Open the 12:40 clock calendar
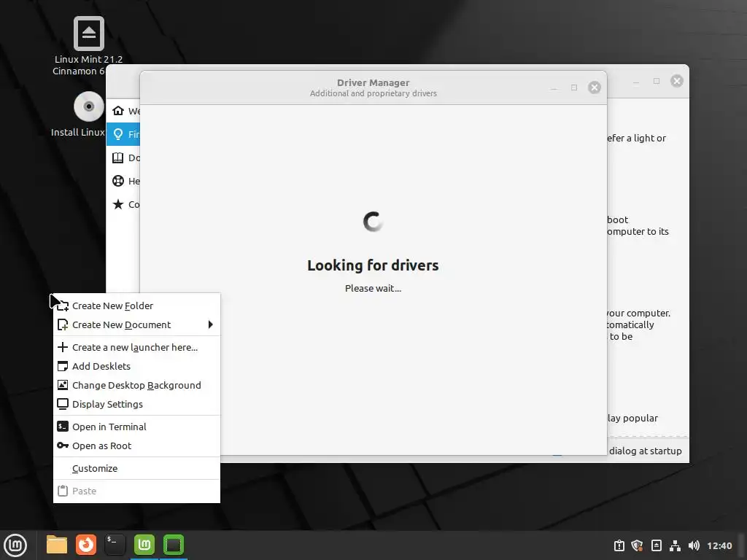This screenshot has height=560, width=747. [719, 545]
